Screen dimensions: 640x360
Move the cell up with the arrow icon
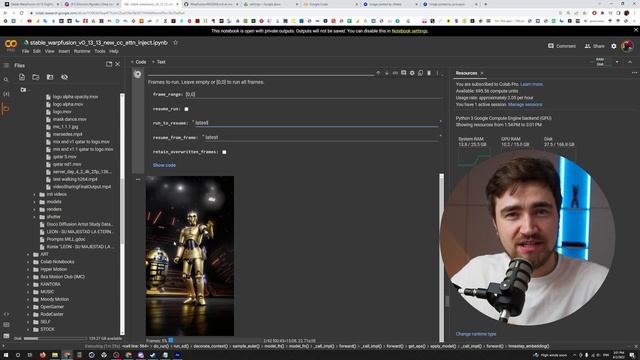point(378,73)
